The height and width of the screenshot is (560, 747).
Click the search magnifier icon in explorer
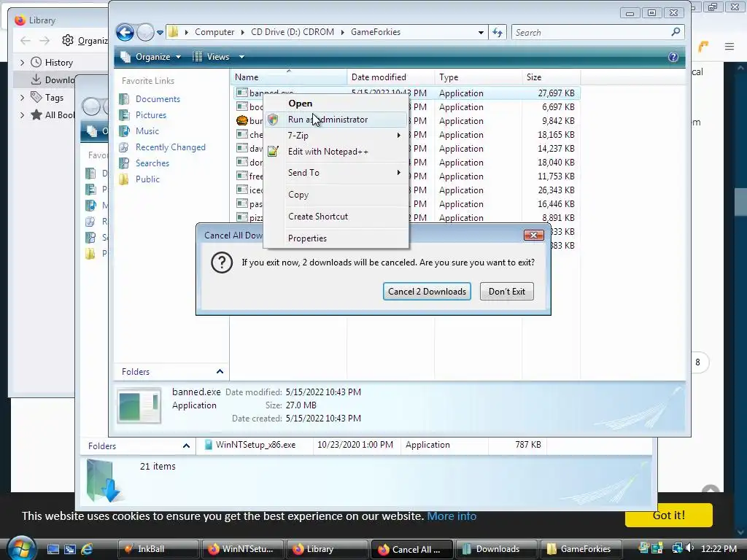pos(676,32)
